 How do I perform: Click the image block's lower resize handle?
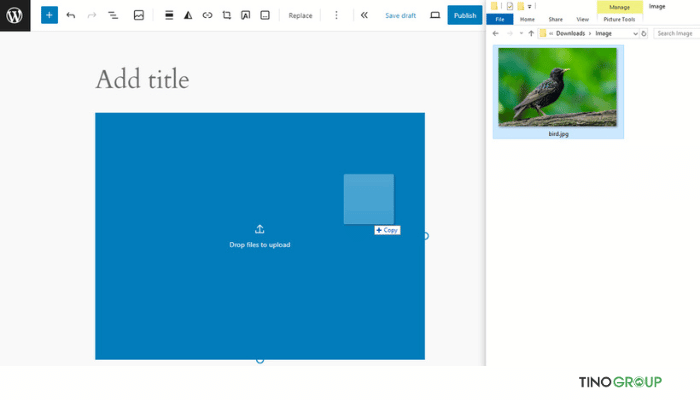pos(260,360)
